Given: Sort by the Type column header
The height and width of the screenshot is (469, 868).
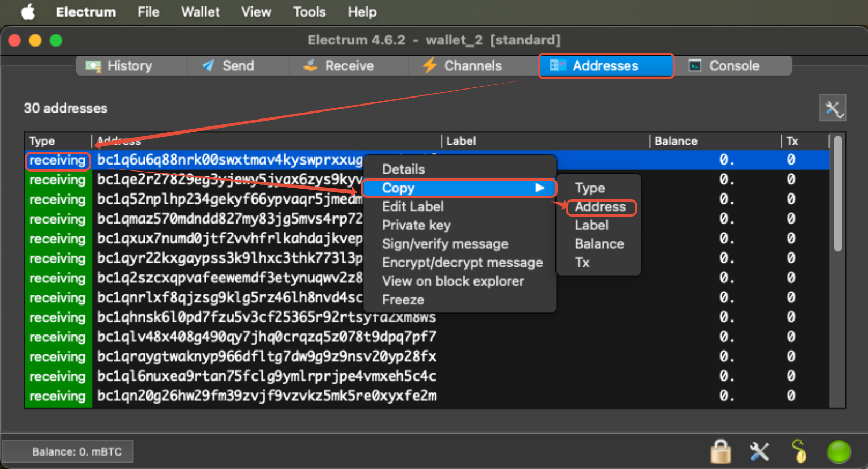Looking at the screenshot, I should [x=58, y=141].
